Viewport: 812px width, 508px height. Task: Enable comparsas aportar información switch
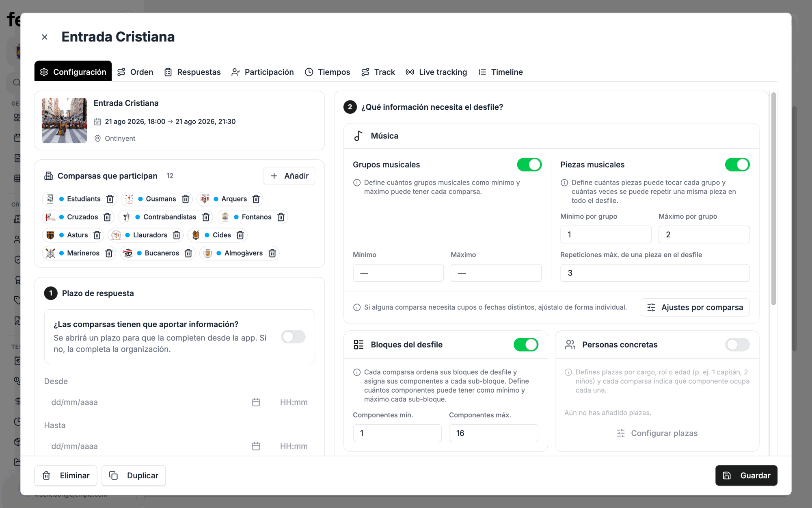(x=293, y=337)
